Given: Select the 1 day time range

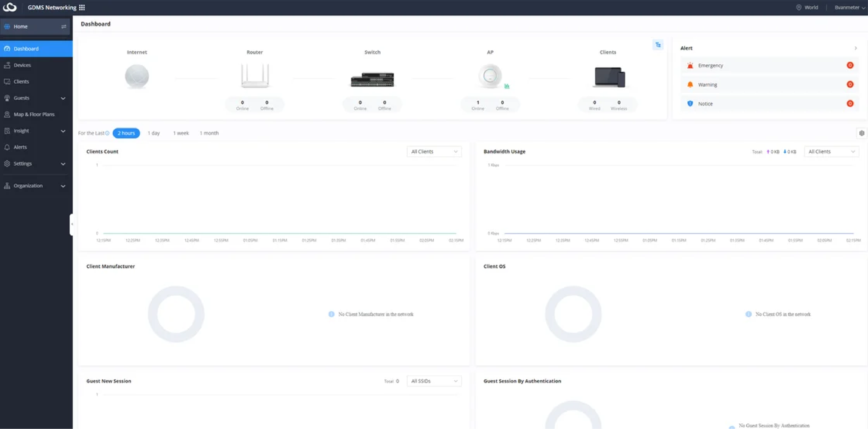Looking at the screenshot, I should pos(154,133).
